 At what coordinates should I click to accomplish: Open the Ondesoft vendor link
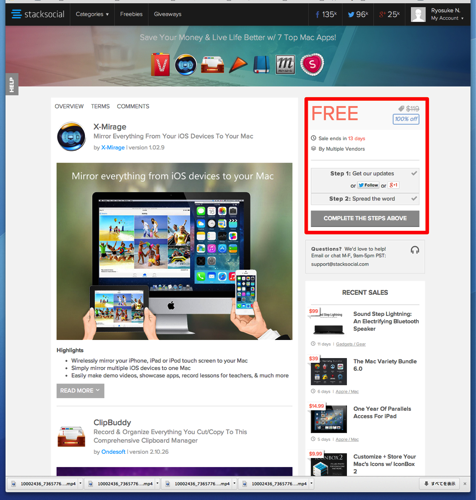pyautogui.click(x=113, y=452)
